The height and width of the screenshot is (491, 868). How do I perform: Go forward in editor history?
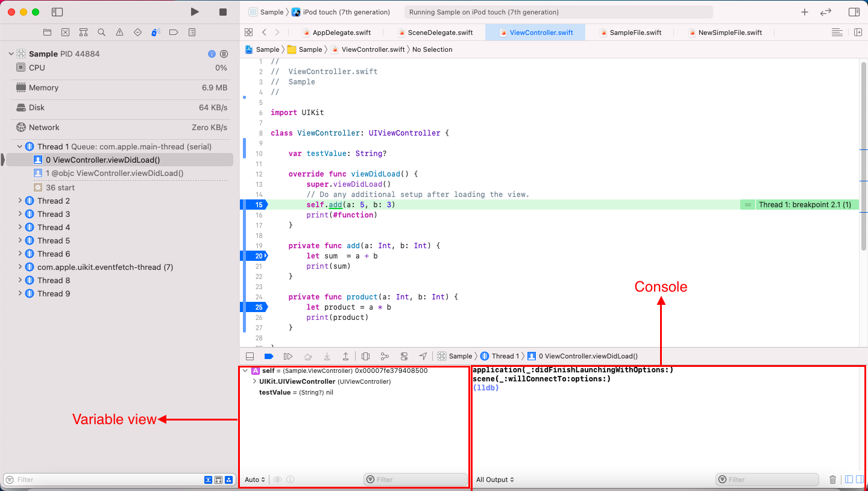tap(277, 33)
